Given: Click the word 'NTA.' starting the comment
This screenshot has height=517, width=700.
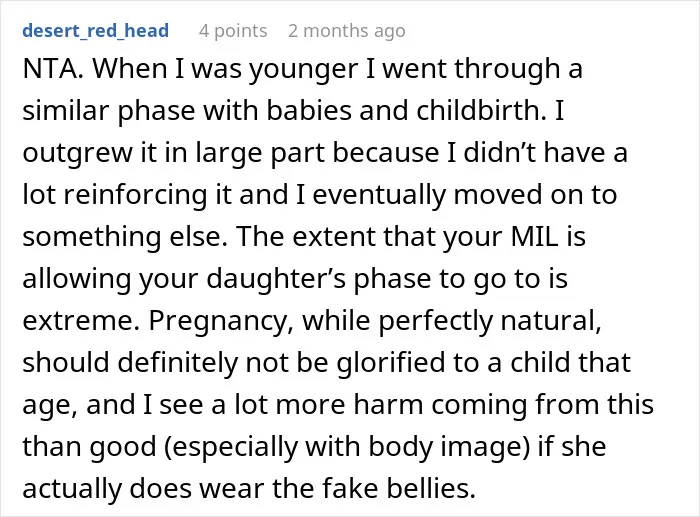Looking at the screenshot, I should tap(53, 69).
